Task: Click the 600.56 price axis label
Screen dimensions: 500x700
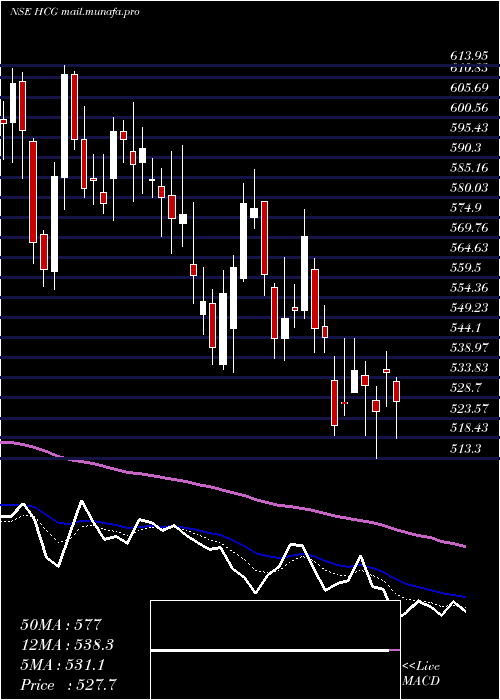Action: 468,108
